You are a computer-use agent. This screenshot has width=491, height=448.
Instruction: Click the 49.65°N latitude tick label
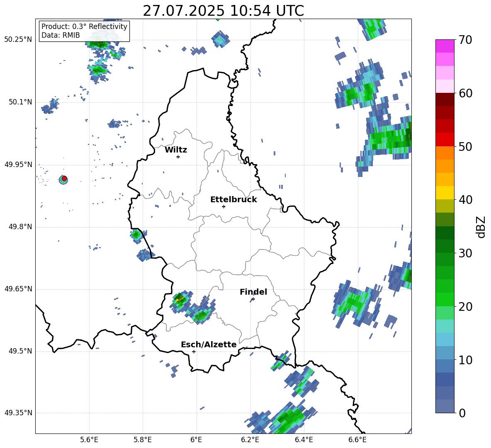coord(18,289)
